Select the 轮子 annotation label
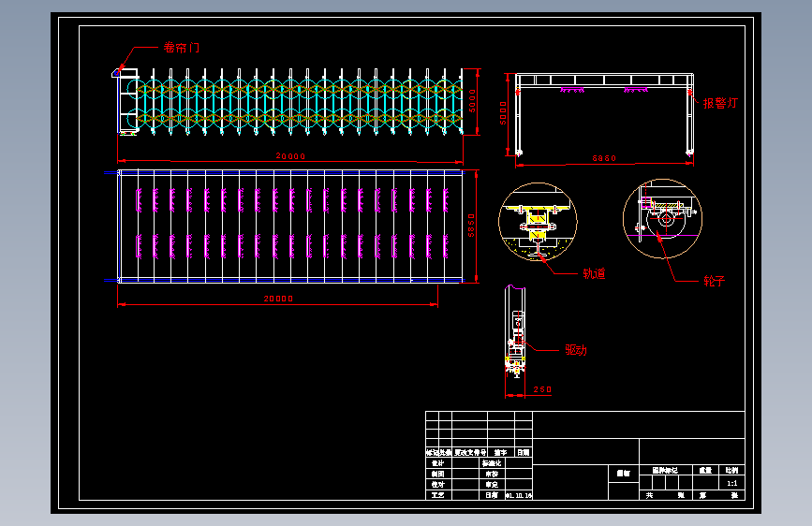812x526 pixels. (714, 281)
